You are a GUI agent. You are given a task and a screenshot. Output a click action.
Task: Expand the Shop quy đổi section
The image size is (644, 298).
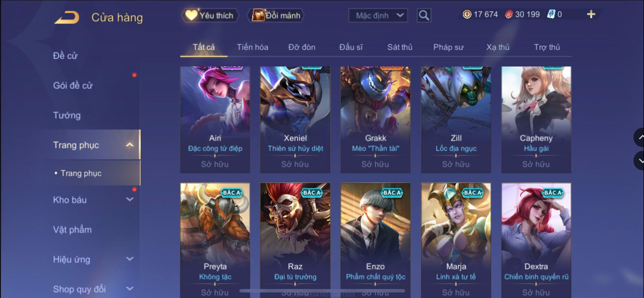(x=129, y=289)
